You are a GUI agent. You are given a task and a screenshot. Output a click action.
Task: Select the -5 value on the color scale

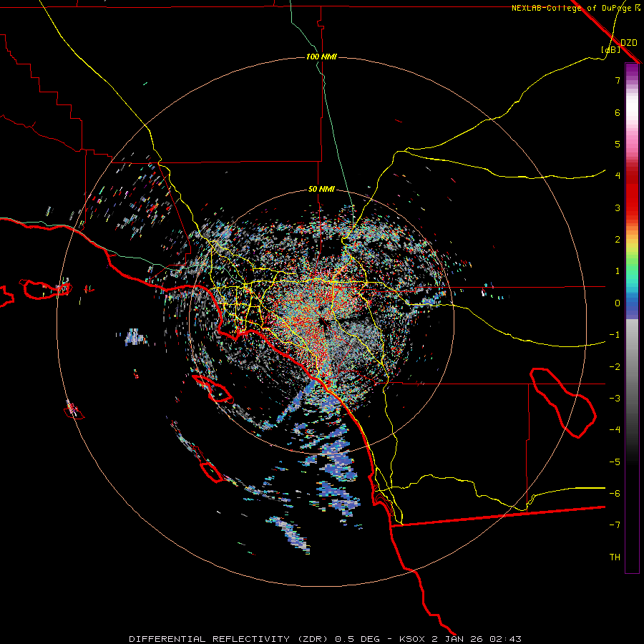(615, 462)
